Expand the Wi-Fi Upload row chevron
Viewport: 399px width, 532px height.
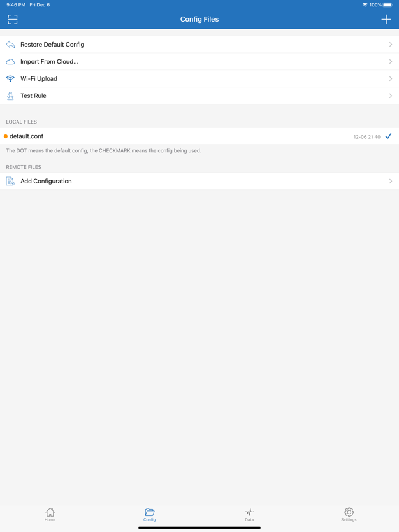(x=391, y=78)
